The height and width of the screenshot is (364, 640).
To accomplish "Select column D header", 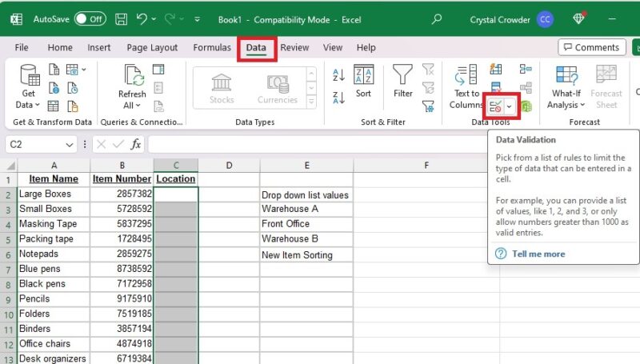I will coord(229,166).
